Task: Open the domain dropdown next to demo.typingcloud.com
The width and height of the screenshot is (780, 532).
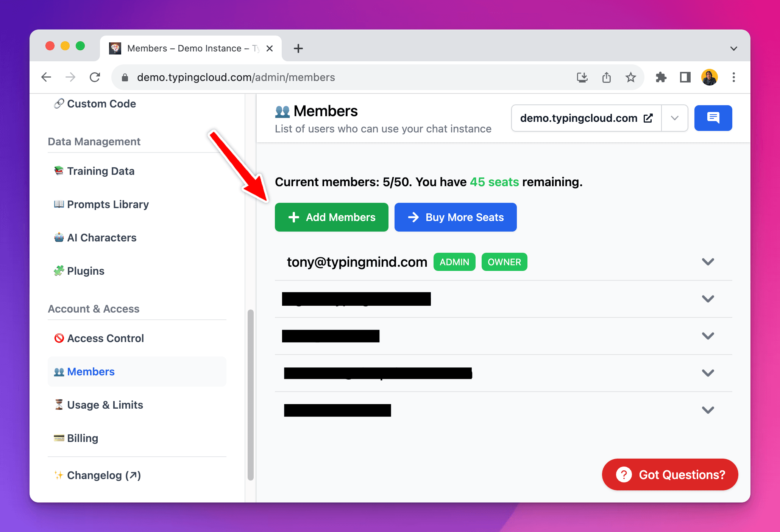Action: point(674,118)
